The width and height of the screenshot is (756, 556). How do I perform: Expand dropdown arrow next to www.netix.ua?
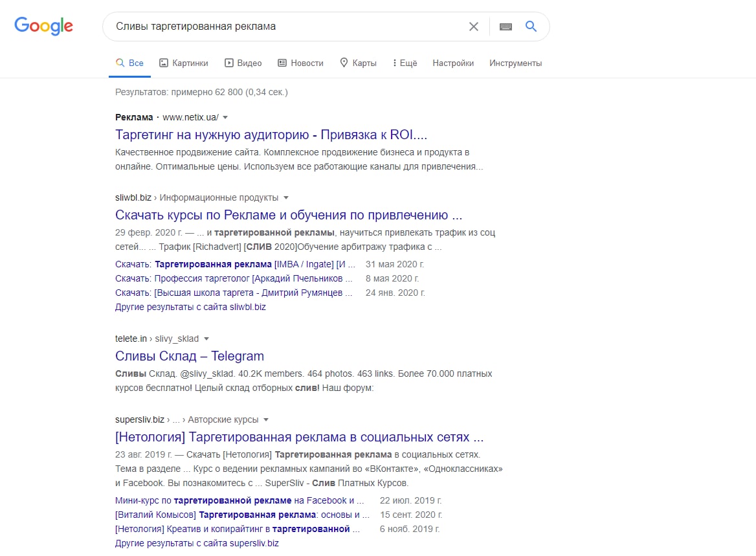(225, 117)
